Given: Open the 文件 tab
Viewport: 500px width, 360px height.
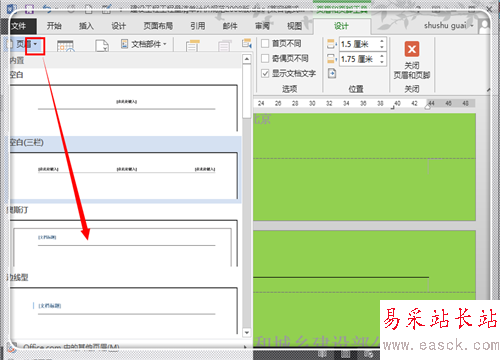Looking at the screenshot, I should click(x=18, y=26).
